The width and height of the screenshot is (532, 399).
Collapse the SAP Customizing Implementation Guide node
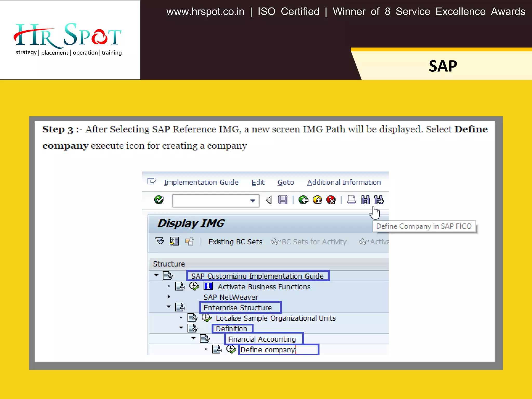point(156,275)
